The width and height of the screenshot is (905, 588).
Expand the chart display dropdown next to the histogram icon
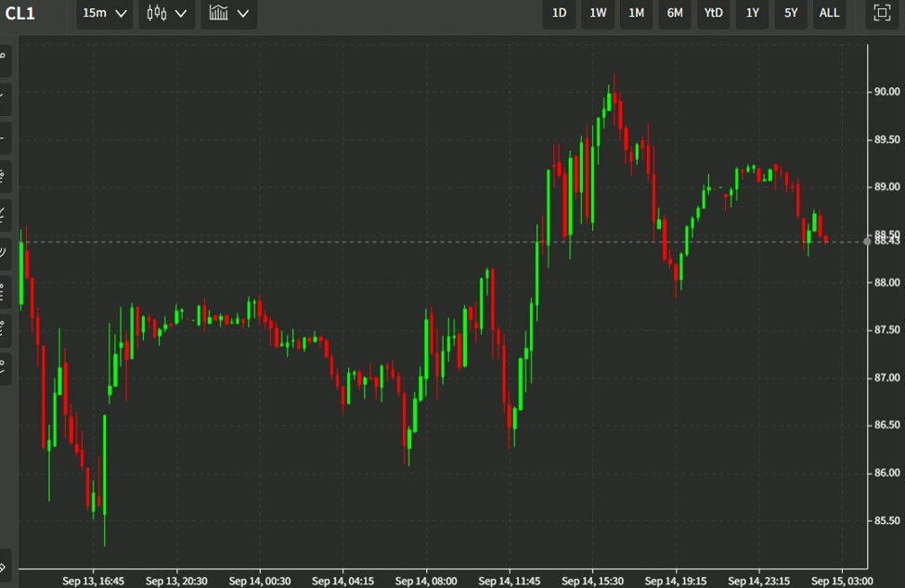(x=243, y=14)
